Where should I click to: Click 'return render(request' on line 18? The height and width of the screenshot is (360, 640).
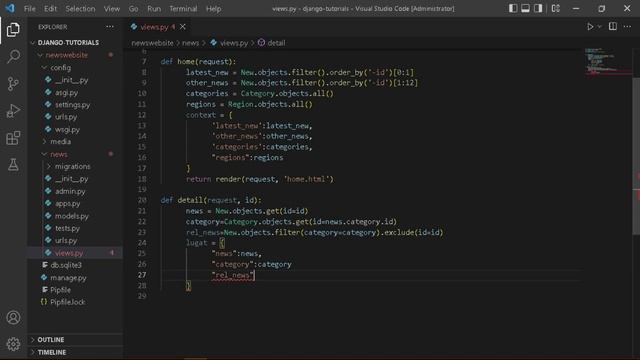[232, 179]
